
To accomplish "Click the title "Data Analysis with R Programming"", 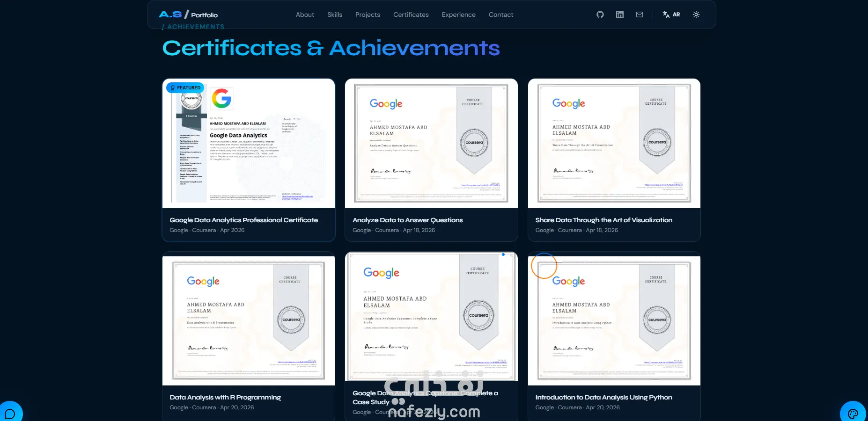I will [225, 397].
